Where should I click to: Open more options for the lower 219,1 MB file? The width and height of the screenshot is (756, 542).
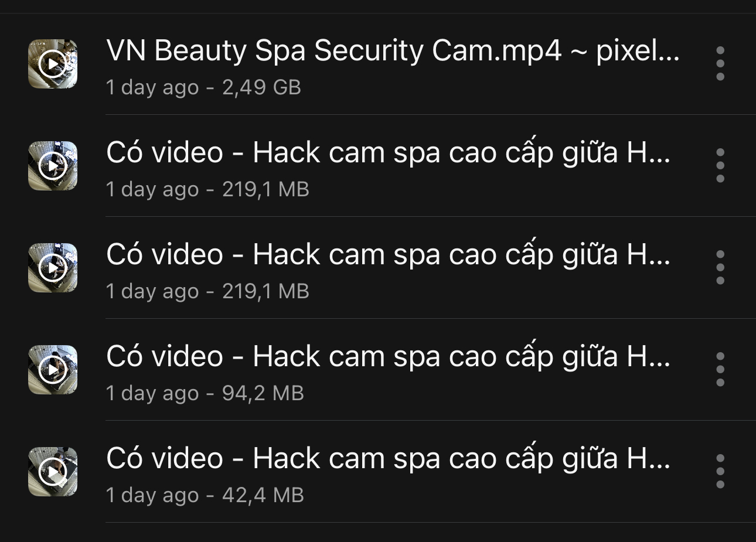pyautogui.click(x=720, y=267)
